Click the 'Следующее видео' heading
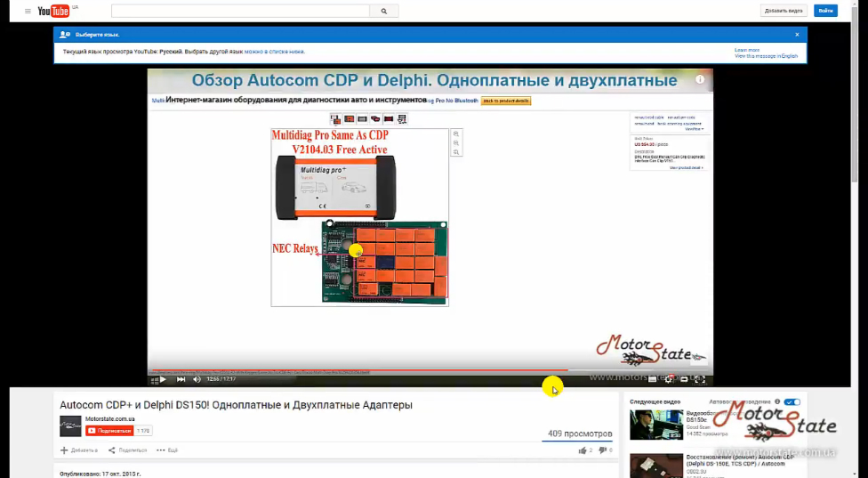This screenshot has height=478, width=868. (655, 401)
